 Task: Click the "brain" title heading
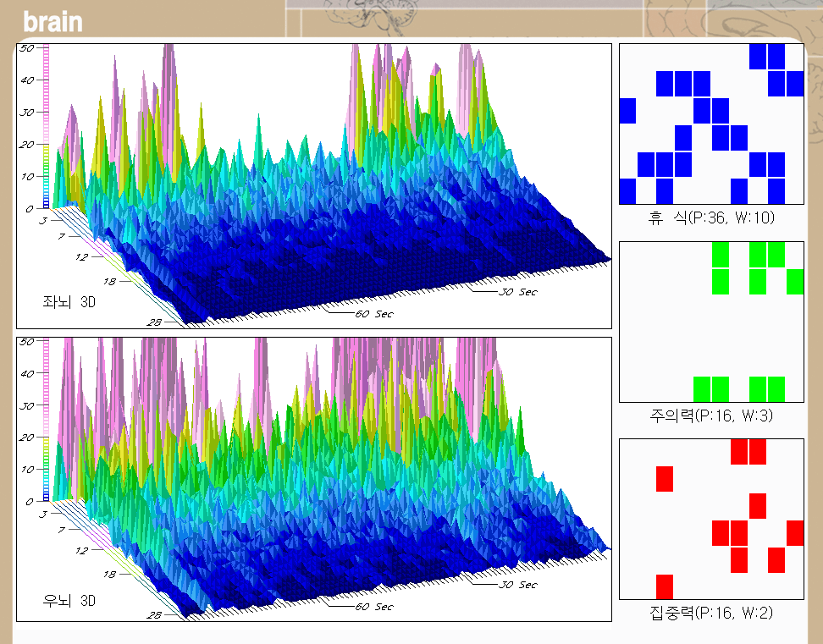52,21
